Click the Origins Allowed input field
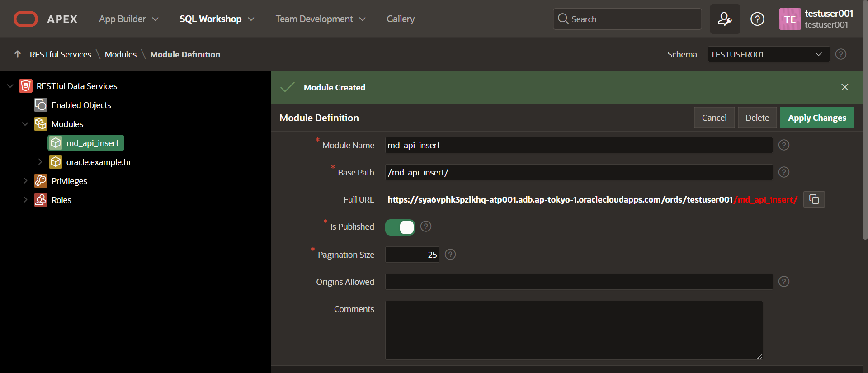The height and width of the screenshot is (373, 868). [579, 282]
